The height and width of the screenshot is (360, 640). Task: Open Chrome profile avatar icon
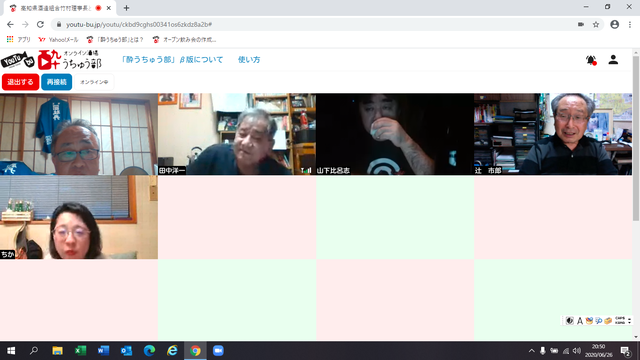614,24
